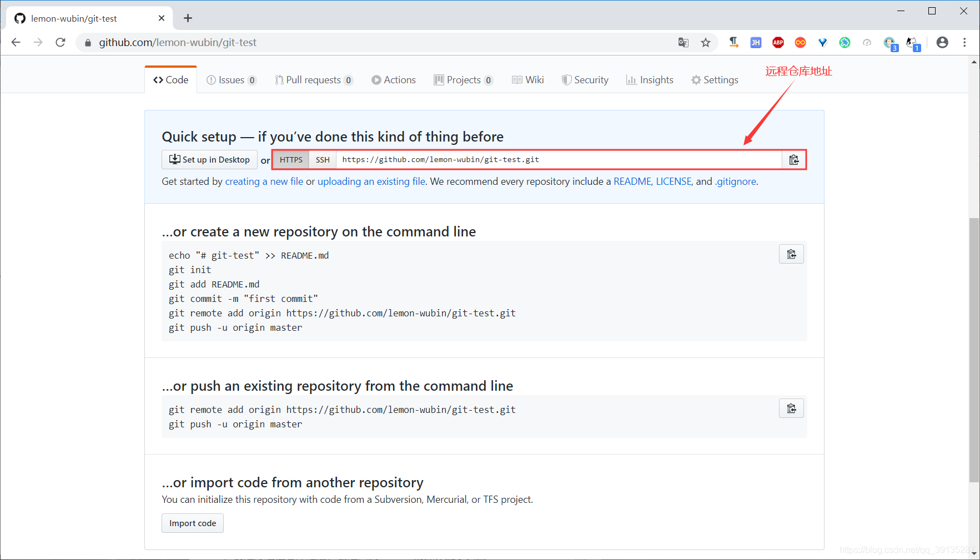Open the Wiki tab

[x=528, y=80]
